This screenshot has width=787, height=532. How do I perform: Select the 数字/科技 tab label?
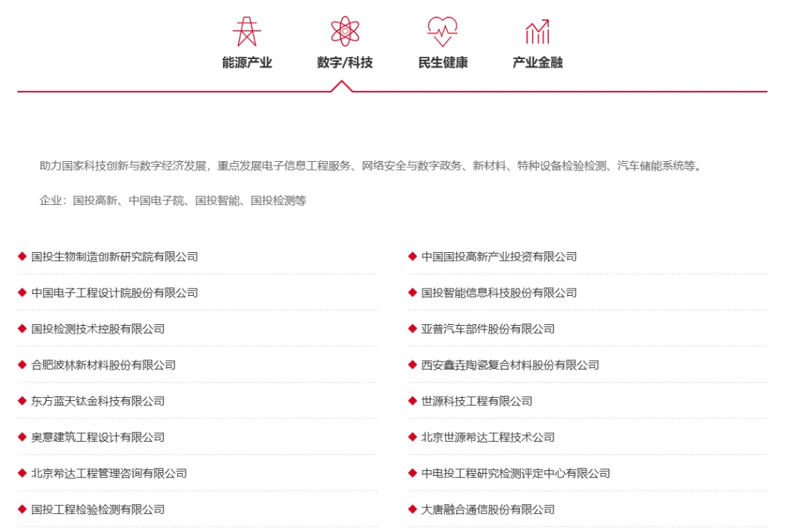(345, 62)
